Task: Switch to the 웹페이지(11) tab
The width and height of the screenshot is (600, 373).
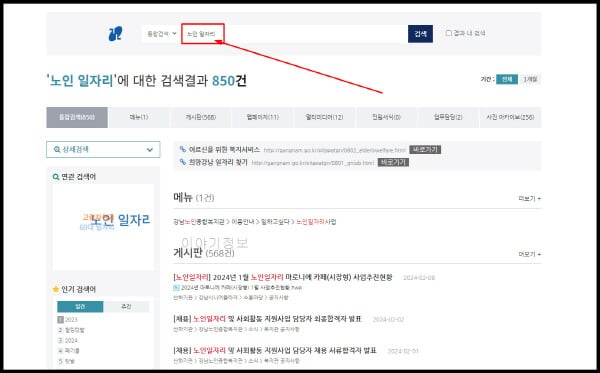Action: [x=262, y=117]
